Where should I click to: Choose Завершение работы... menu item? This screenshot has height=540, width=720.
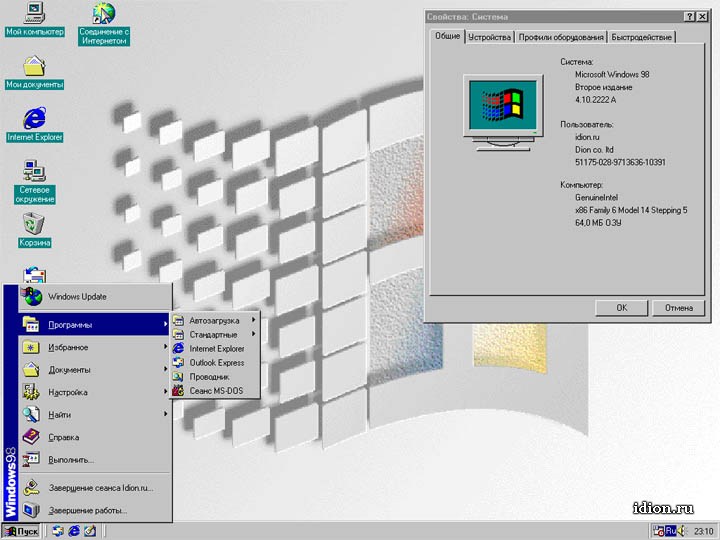(95, 510)
